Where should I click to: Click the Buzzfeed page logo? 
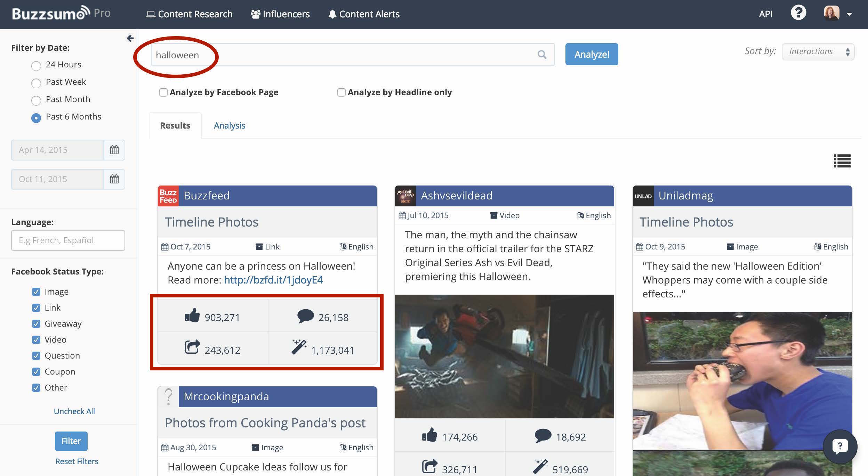coord(168,196)
